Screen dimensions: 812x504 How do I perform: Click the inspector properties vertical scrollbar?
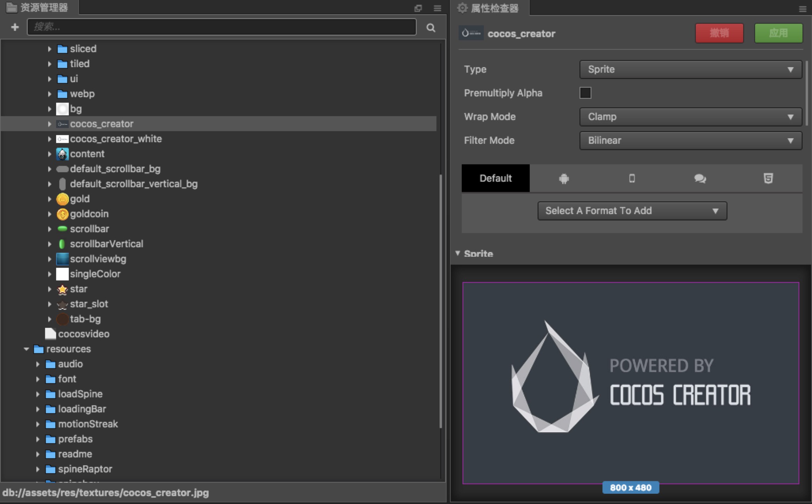806,93
